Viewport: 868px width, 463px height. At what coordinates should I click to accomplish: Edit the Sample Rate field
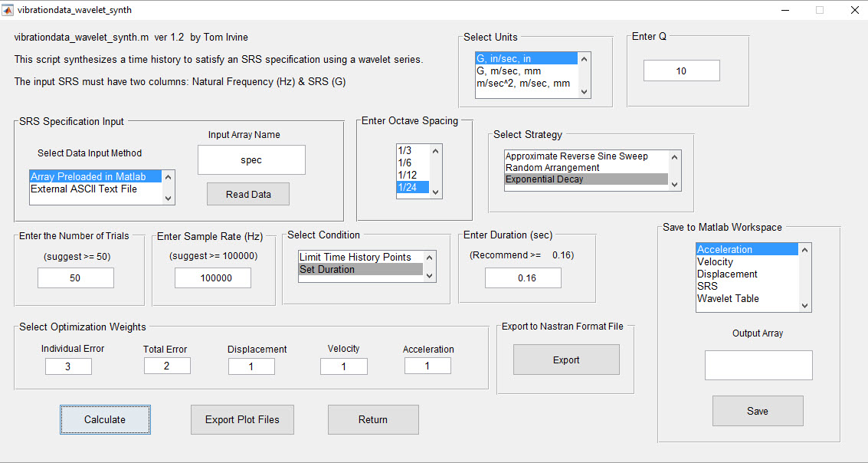click(213, 278)
